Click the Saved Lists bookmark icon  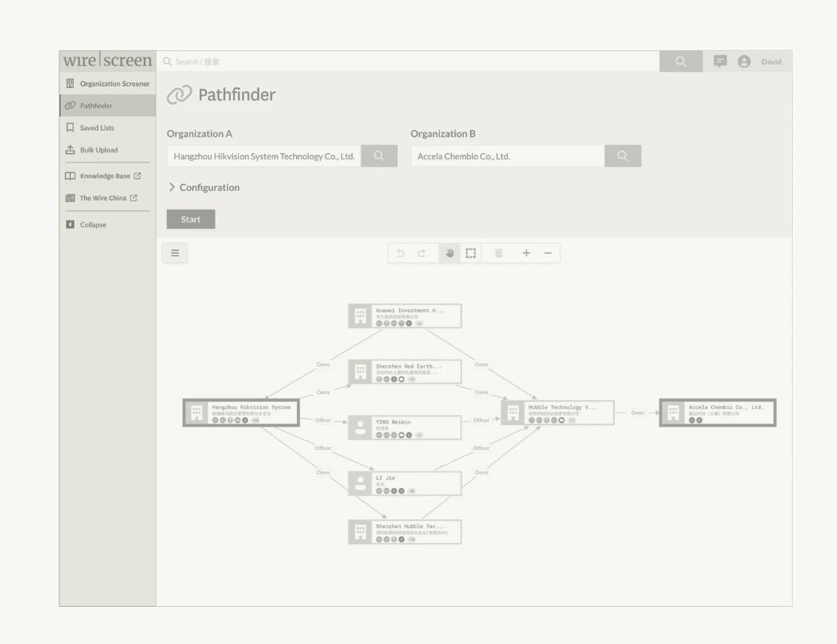70,127
